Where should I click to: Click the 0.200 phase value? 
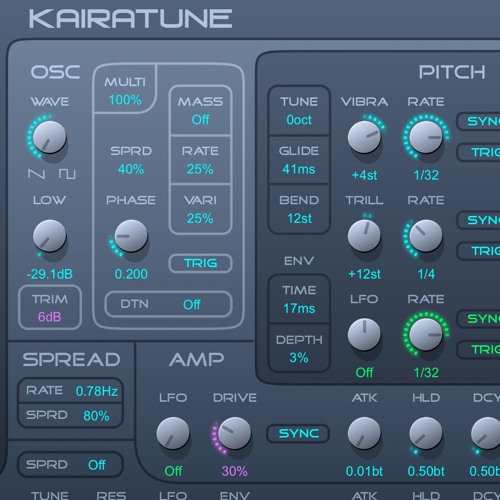[x=131, y=274]
